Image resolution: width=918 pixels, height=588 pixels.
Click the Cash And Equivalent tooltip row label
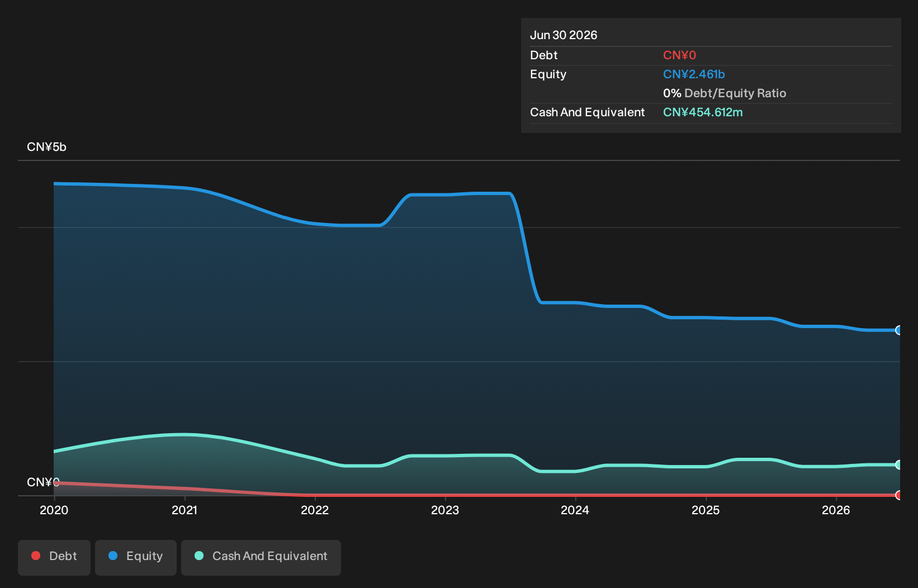587,112
